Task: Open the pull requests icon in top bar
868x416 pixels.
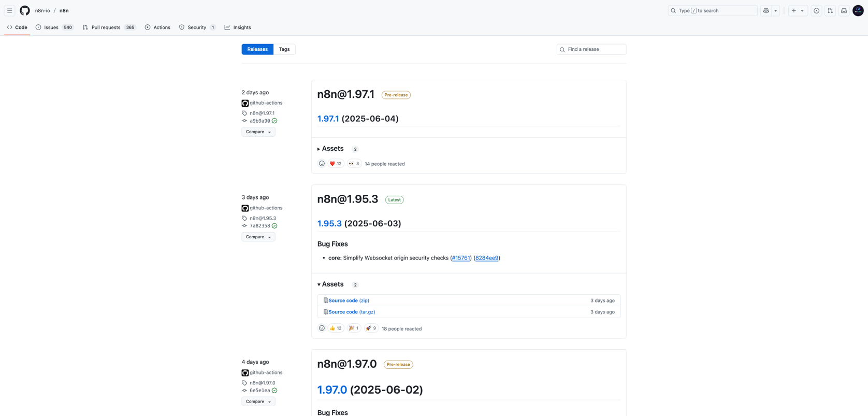Action: [830, 10]
